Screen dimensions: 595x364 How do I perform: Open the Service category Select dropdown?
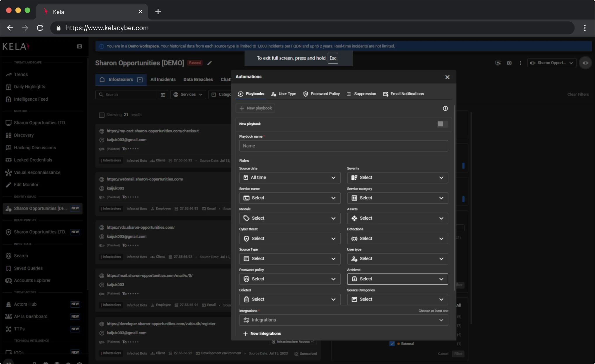(398, 198)
